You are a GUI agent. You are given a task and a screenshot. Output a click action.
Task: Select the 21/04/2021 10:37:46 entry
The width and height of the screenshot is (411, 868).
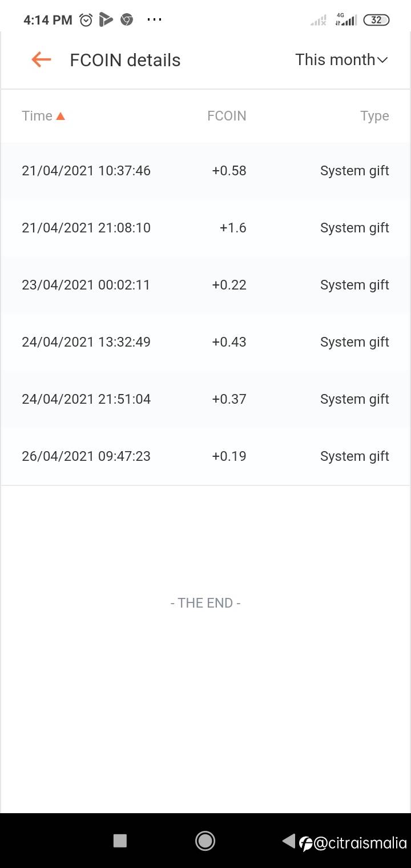pyautogui.click(x=86, y=171)
